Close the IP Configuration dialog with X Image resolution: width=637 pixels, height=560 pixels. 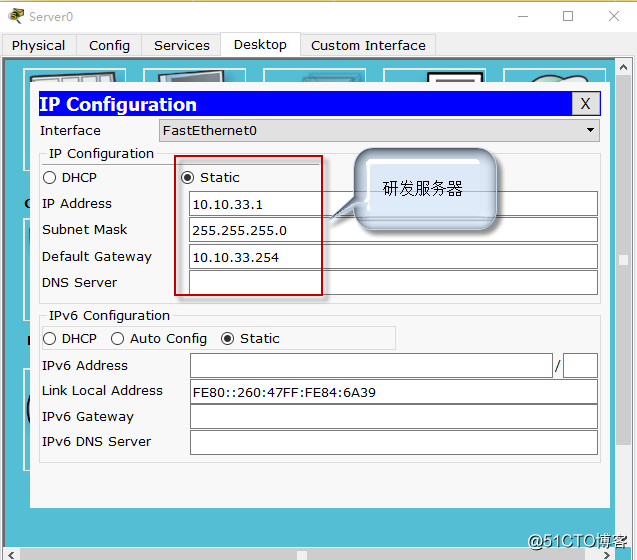coord(585,104)
